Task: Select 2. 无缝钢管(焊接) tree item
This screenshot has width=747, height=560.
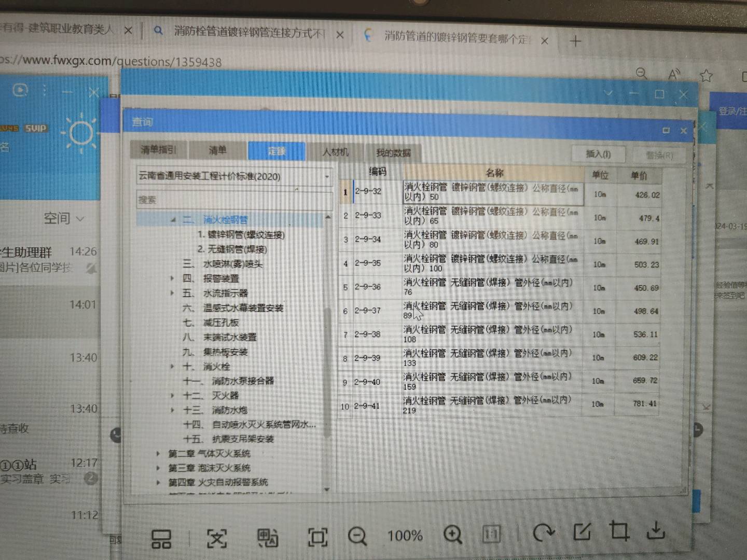Action: (232, 249)
